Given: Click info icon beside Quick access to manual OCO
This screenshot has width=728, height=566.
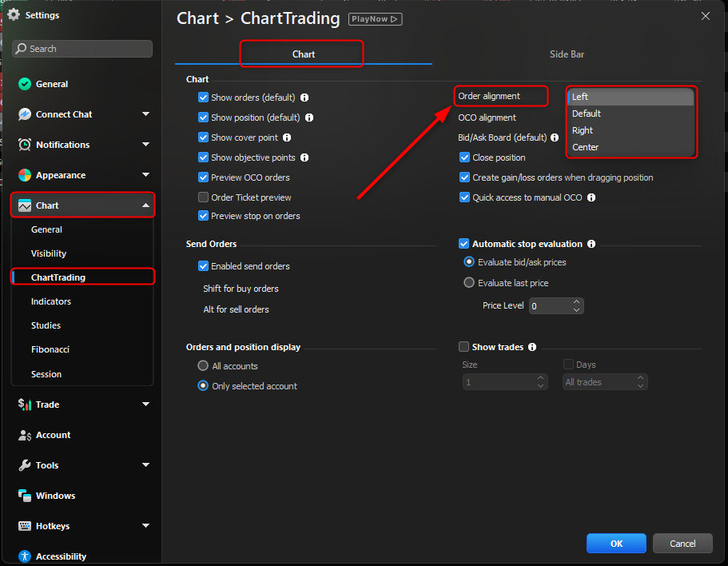Looking at the screenshot, I should [x=591, y=197].
